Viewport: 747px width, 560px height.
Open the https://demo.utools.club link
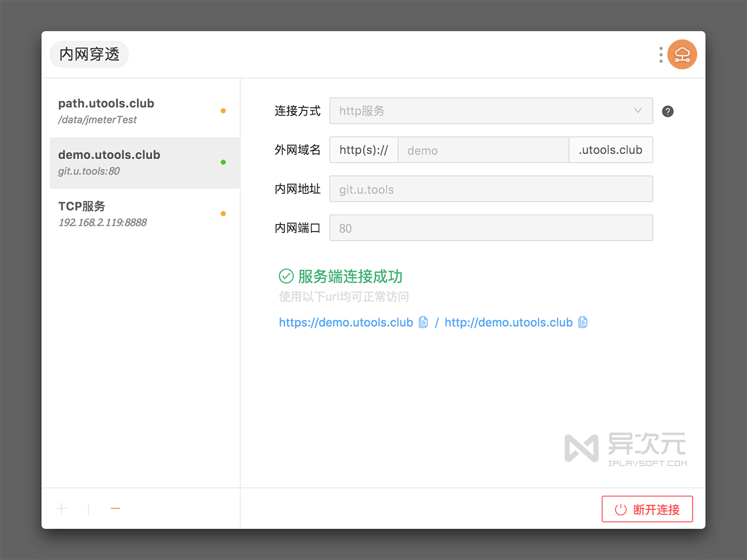(345, 322)
